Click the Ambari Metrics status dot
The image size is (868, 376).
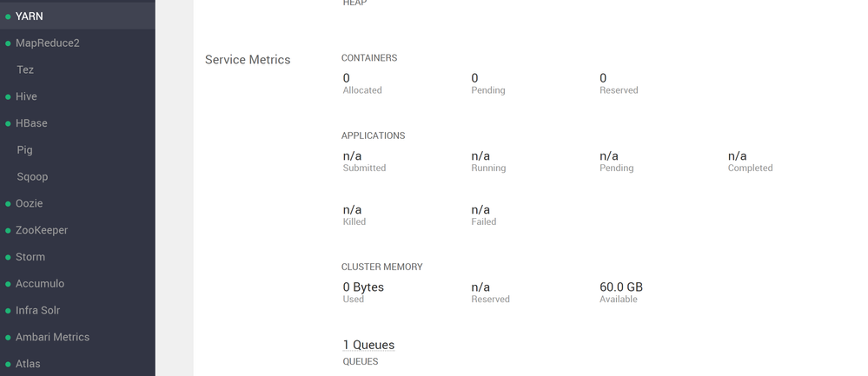point(8,338)
